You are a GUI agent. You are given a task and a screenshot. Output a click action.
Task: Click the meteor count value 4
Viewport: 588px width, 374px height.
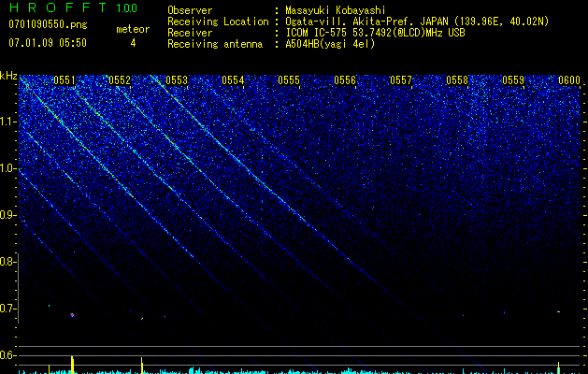tap(133, 43)
